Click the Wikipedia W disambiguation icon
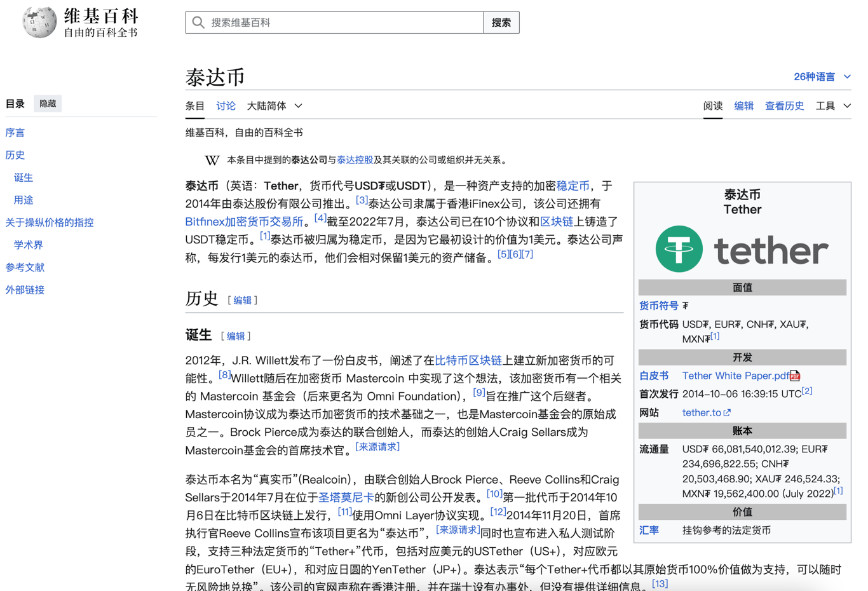 [212, 160]
